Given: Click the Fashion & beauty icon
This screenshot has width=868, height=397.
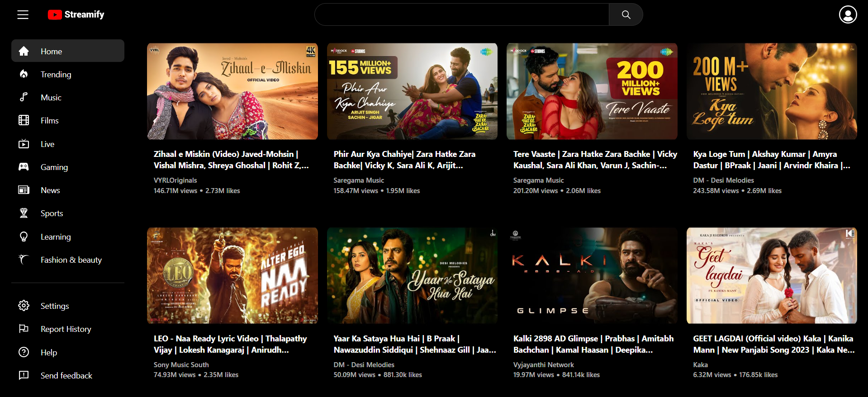Looking at the screenshot, I should (x=24, y=260).
